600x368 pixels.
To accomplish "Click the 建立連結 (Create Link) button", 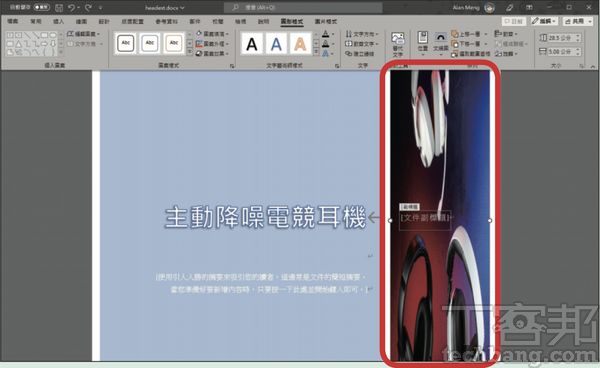I will click(359, 54).
